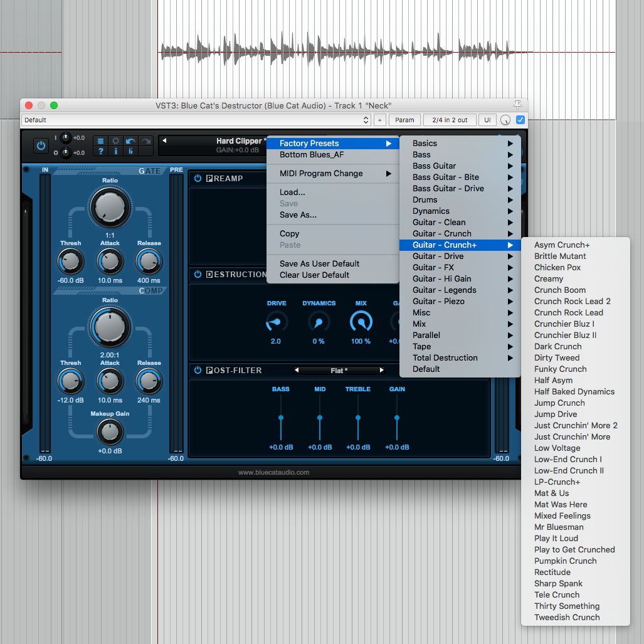Open the help "?" icon
Viewport: 644px width, 644px height.
[x=101, y=151]
